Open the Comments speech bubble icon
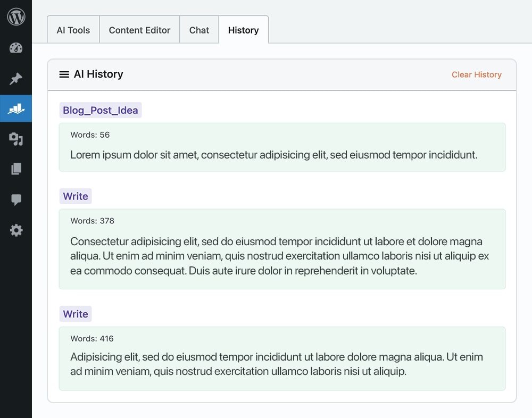532x418 pixels. (x=16, y=199)
